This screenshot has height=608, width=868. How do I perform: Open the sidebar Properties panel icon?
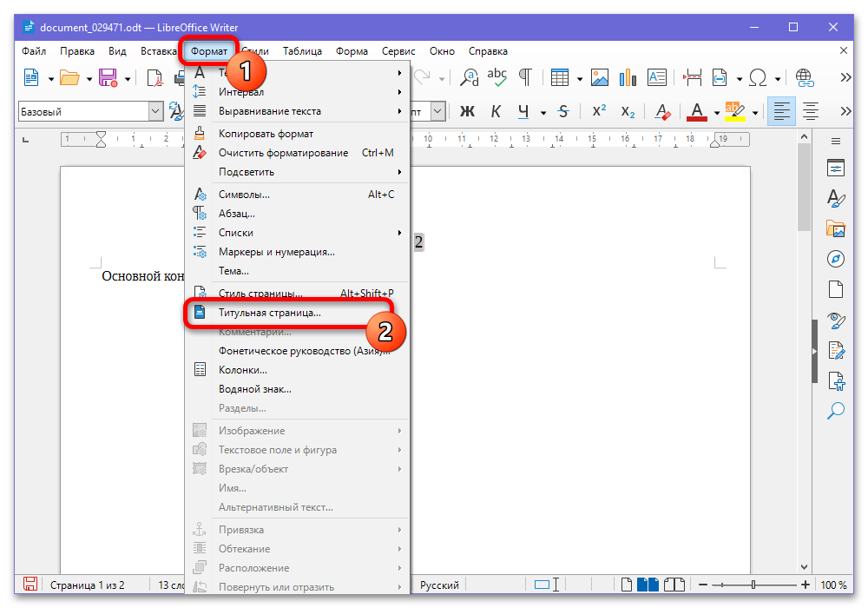835,168
